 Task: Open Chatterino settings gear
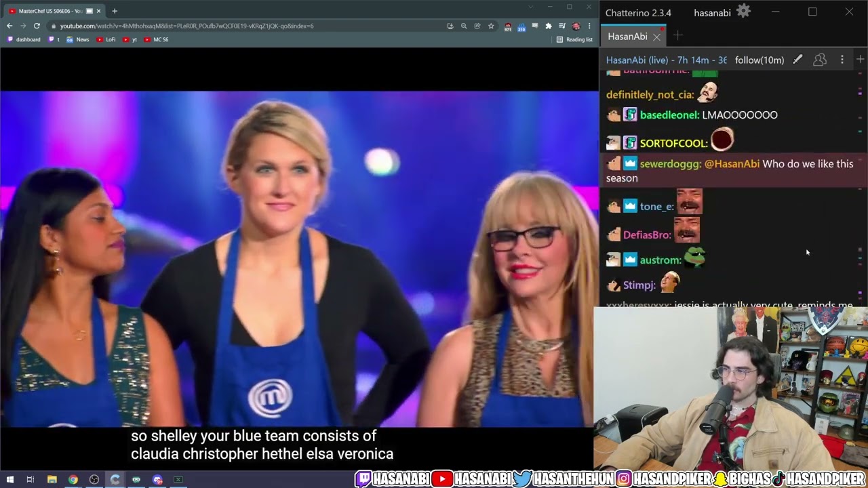[x=744, y=12]
